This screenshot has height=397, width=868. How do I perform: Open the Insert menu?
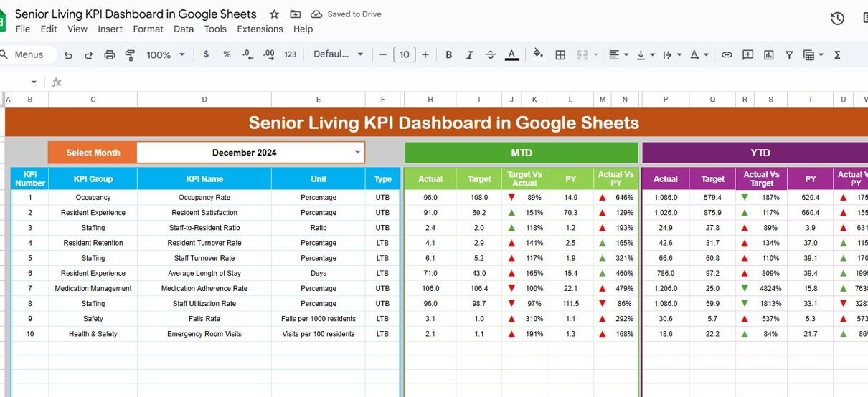click(x=110, y=29)
